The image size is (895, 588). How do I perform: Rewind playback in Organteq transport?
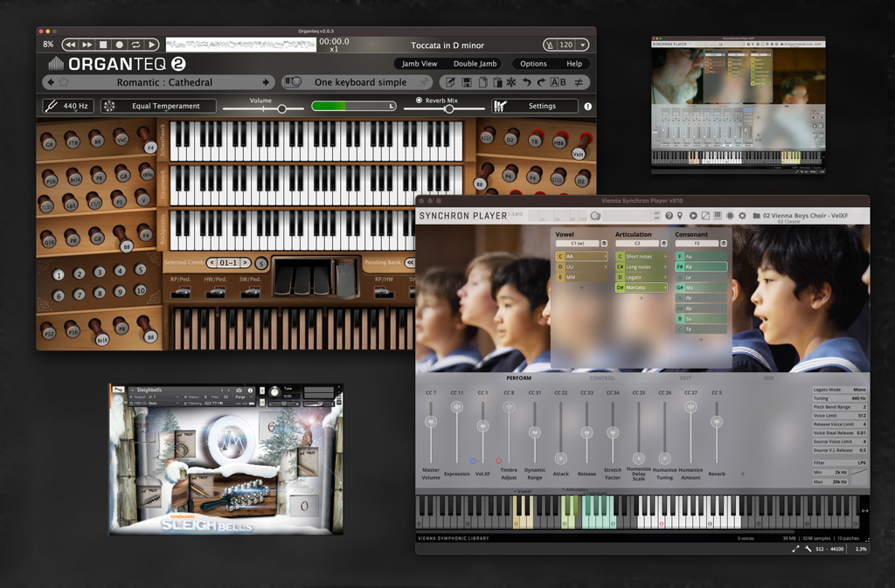tap(70, 45)
